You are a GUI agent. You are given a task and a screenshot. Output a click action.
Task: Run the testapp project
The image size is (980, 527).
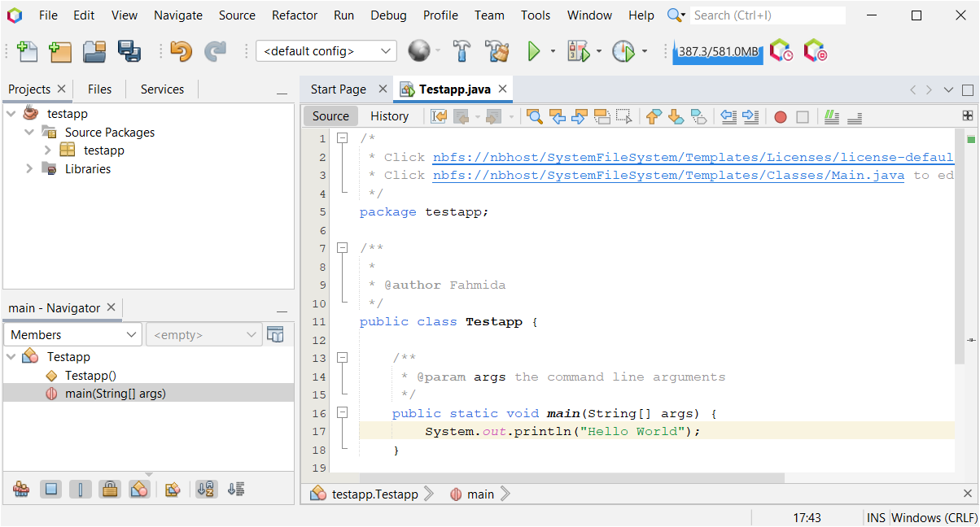coord(536,50)
